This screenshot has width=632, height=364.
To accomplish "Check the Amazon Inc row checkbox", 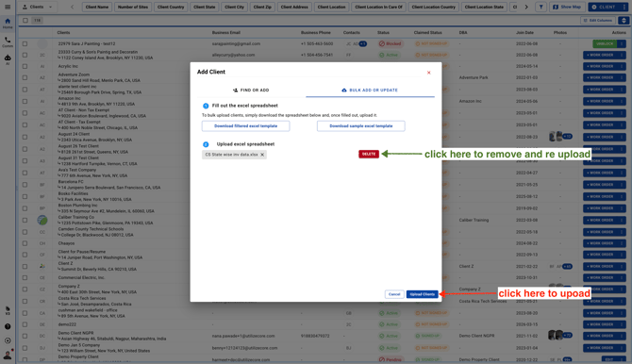I will click(x=25, y=101).
